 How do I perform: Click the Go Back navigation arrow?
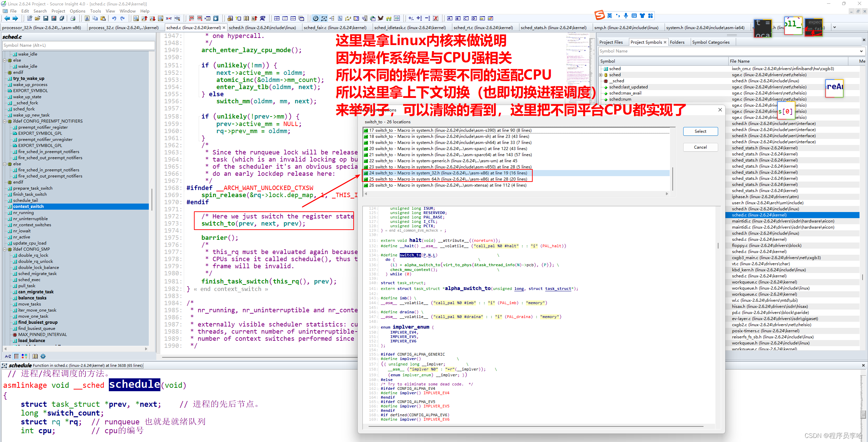tap(7, 19)
